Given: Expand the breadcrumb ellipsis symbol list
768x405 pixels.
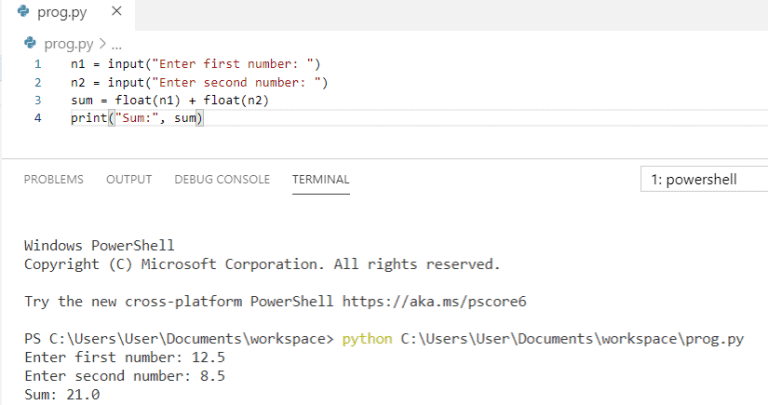Looking at the screenshot, I should 117,45.
